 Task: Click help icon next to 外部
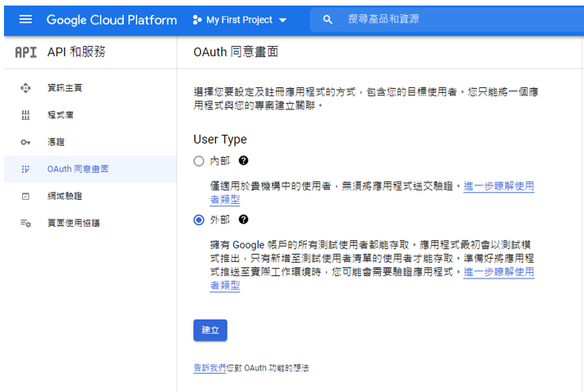tap(244, 219)
